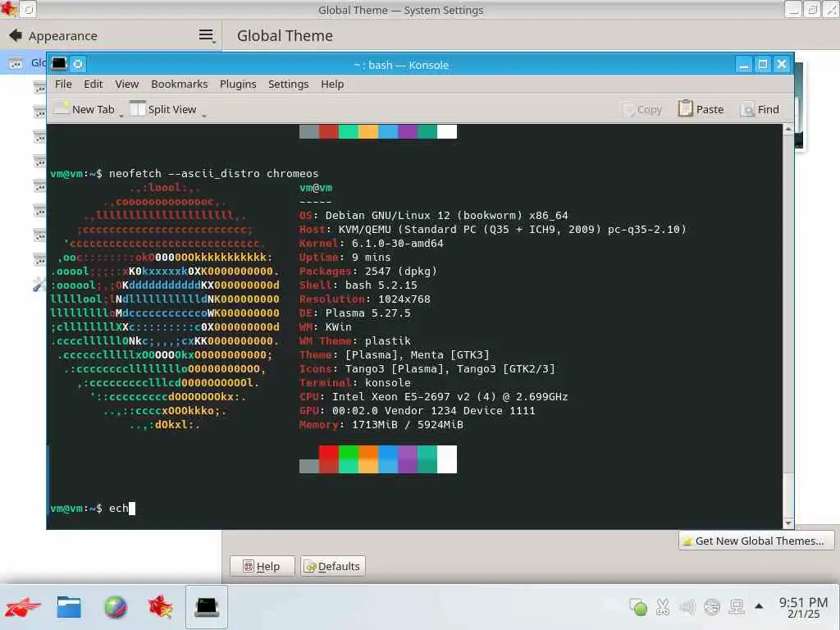Click the Paste toolbar button
Viewport: 840px width, 630px height.
[x=701, y=109]
